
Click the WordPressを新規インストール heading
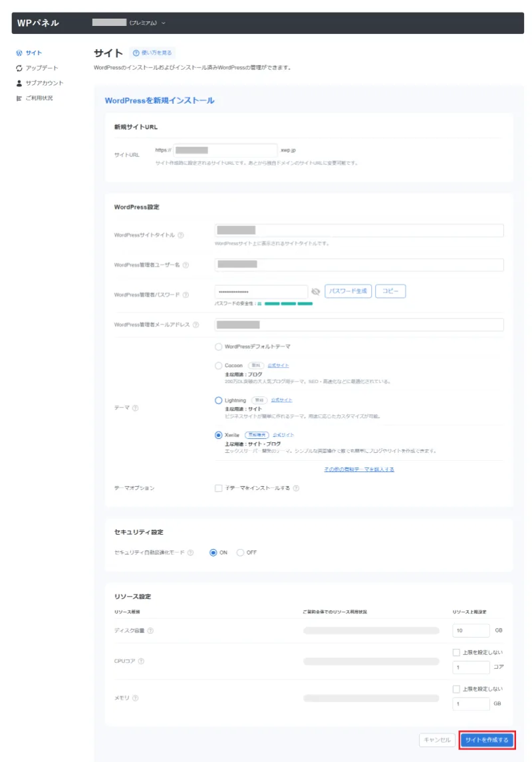point(160,100)
